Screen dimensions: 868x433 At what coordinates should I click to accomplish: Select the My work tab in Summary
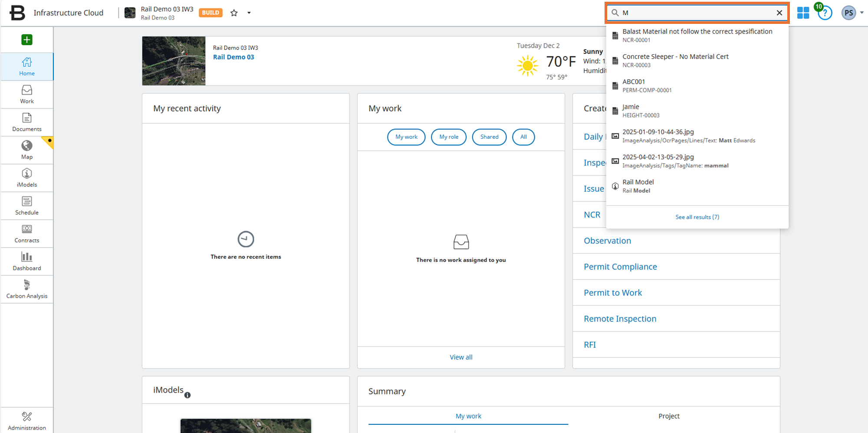tap(468, 416)
